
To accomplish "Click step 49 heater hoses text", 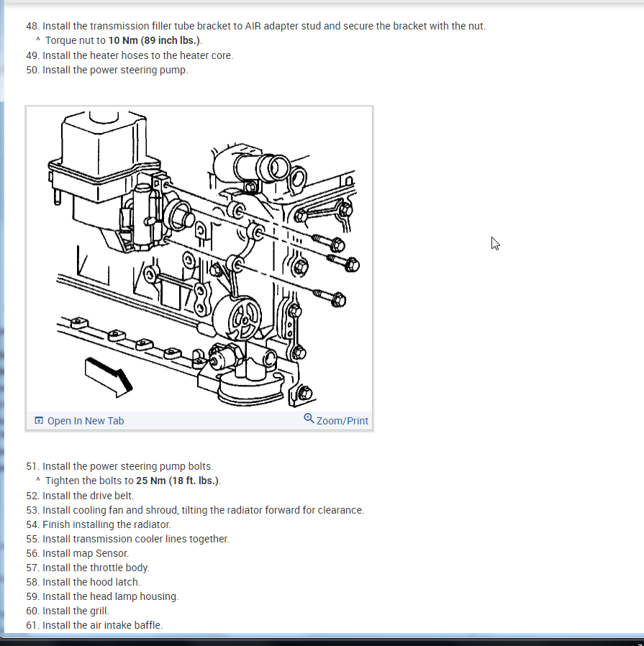I will click(x=130, y=55).
